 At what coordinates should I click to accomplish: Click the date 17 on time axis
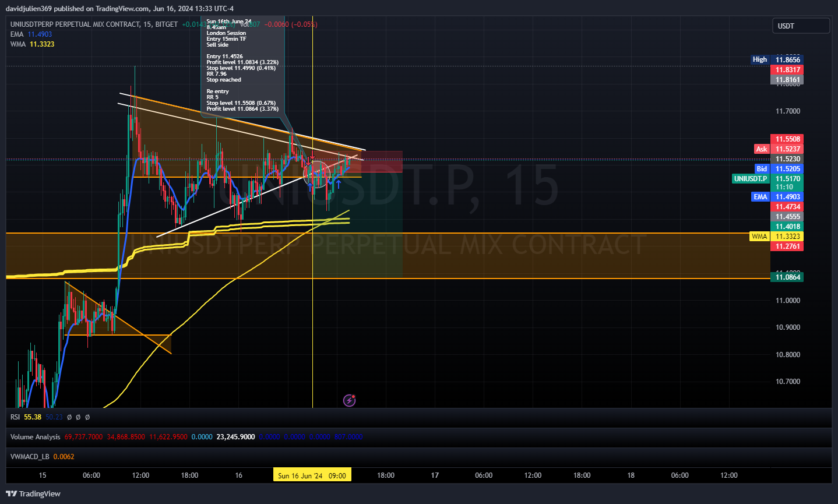435,475
